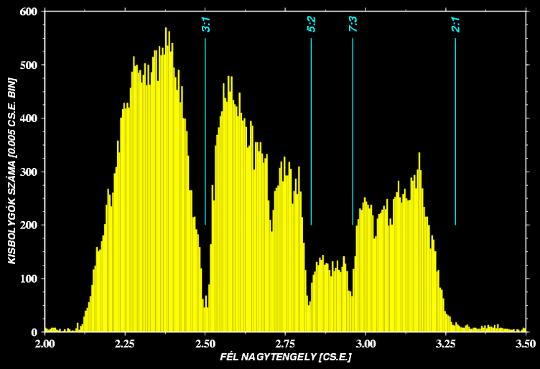Image resolution: width=540 pixels, height=369 pixels.
Task: Click the 3:1 resonance label
Action: tap(206, 24)
